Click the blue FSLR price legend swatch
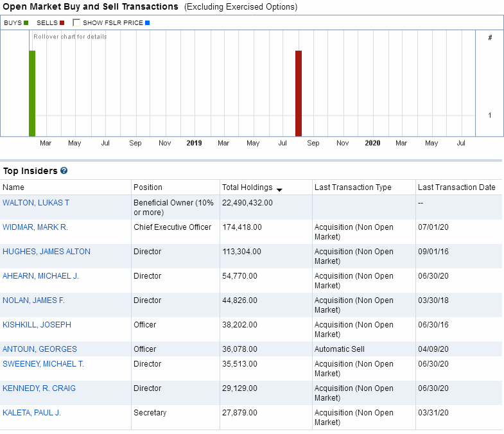504x434 pixels. point(147,23)
